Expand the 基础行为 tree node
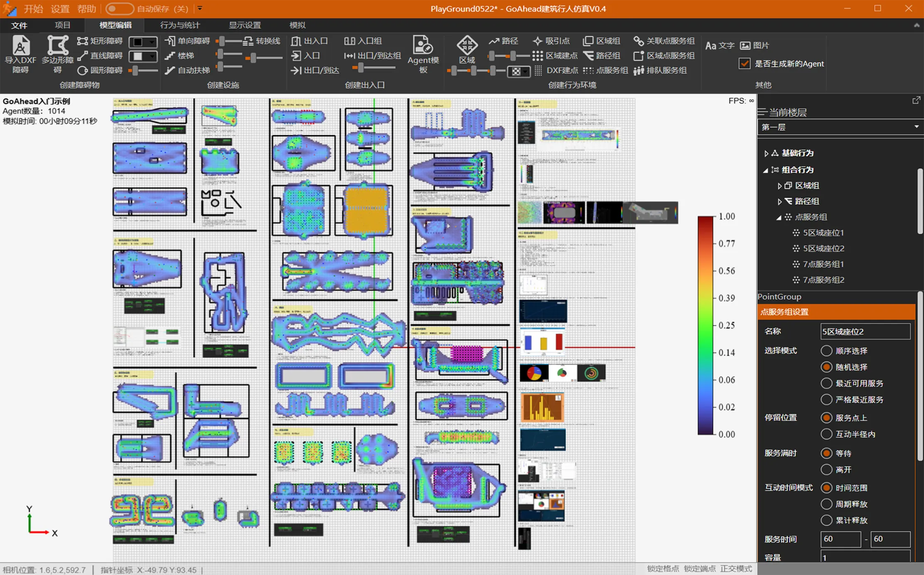 tap(766, 153)
